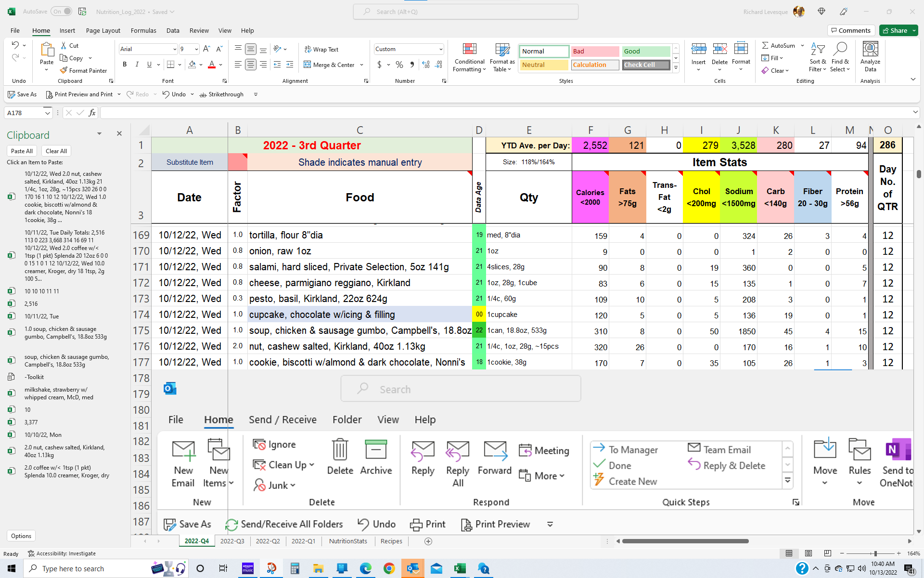
Task: Clear All items from the Clipboard
Action: pos(56,151)
